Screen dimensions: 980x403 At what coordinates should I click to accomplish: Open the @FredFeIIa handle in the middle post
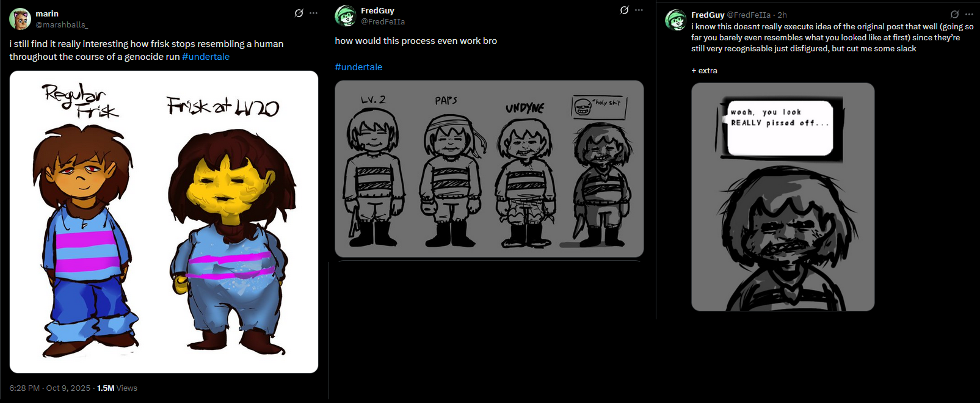click(x=383, y=21)
